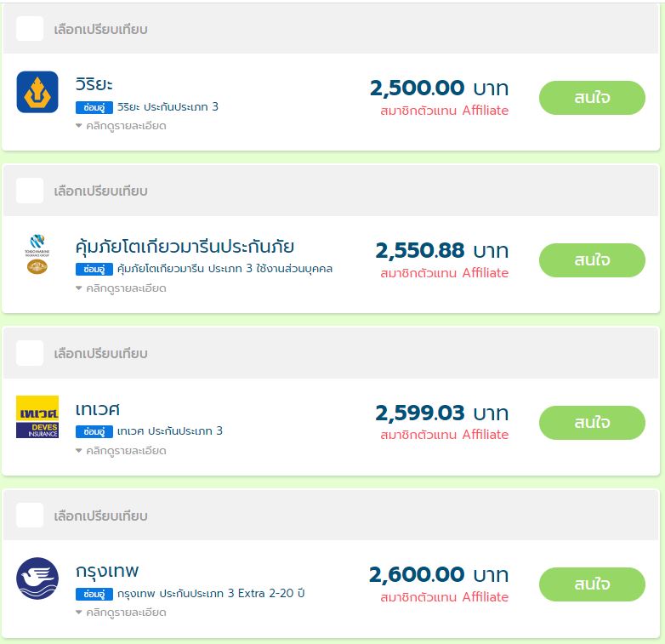Click สนใจ button for 2,550.88 baht plan

tap(592, 260)
